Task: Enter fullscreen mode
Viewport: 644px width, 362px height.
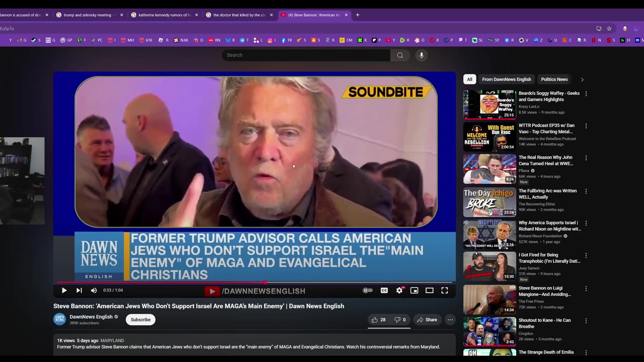Action: pyautogui.click(x=445, y=290)
